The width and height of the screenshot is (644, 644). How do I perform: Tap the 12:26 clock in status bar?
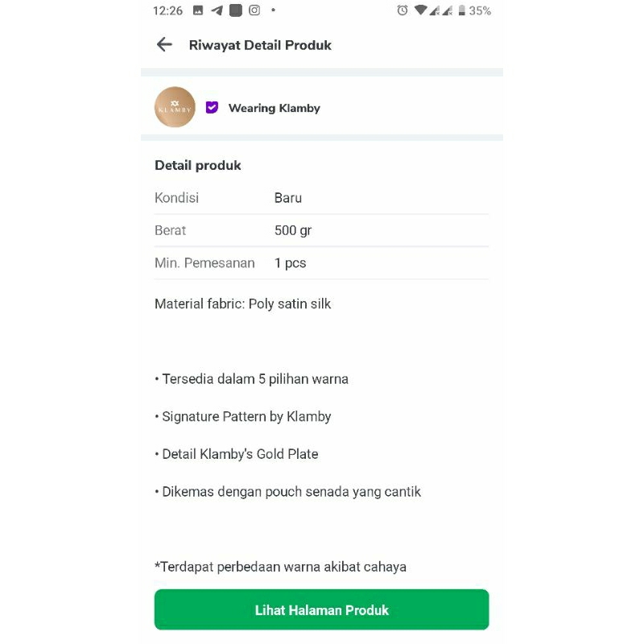167,10
